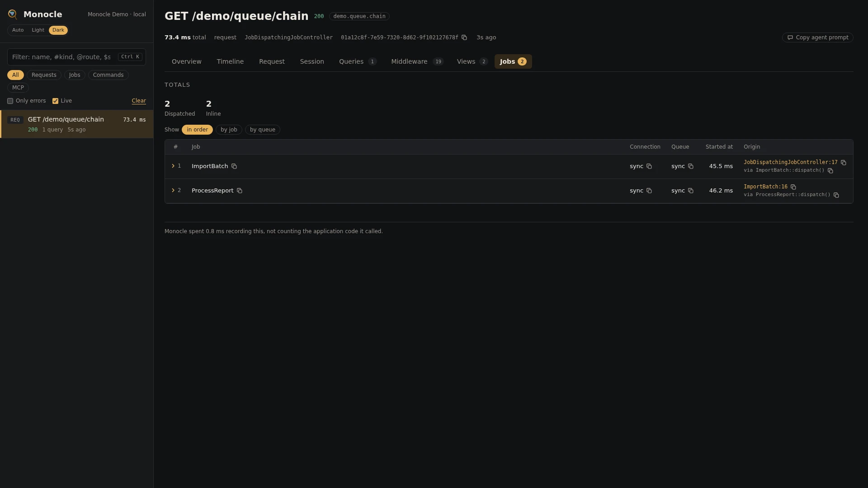Copy ProcessReport job name
The height and width of the screenshot is (488, 868).
(x=240, y=191)
